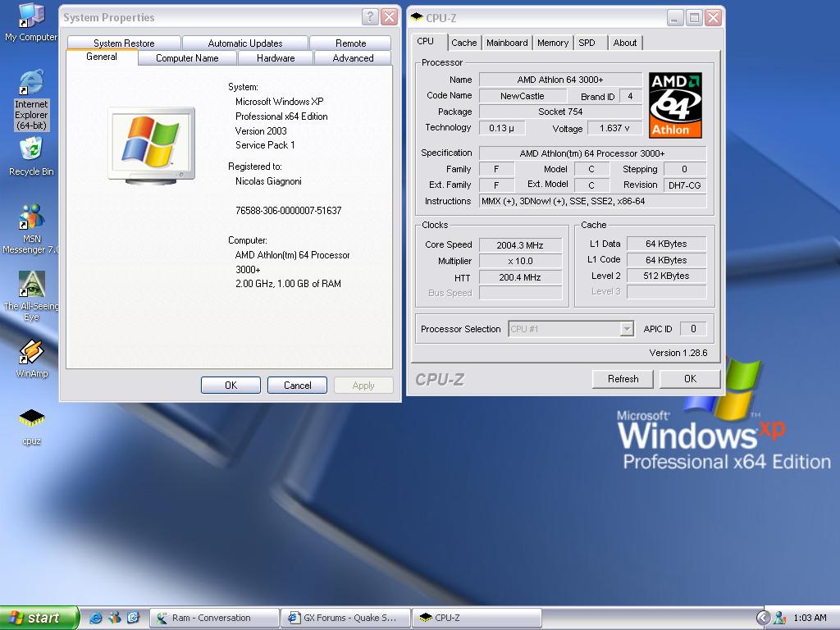This screenshot has height=630, width=840.
Task: Click the Brand ID value 4
Action: tap(630, 96)
